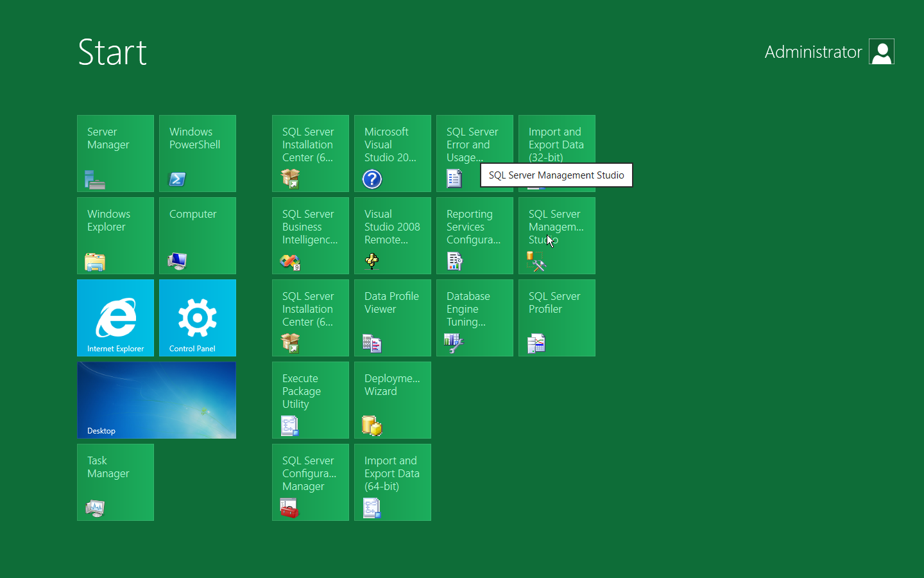Open the Server Manager tile
The height and width of the screenshot is (578, 924).
pyautogui.click(x=116, y=153)
